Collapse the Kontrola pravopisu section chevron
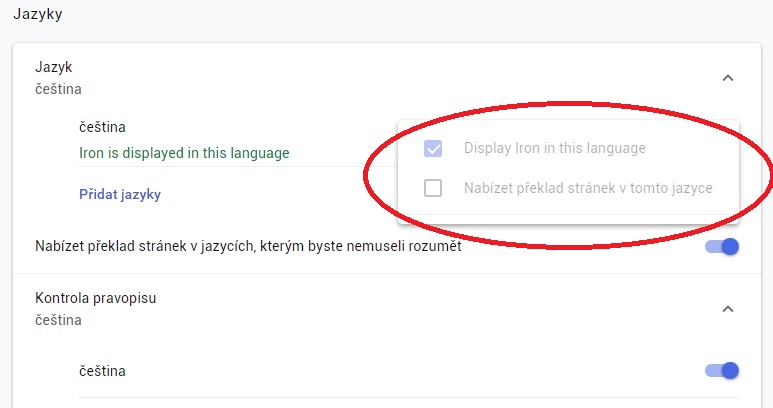The height and width of the screenshot is (408, 773). [727, 309]
